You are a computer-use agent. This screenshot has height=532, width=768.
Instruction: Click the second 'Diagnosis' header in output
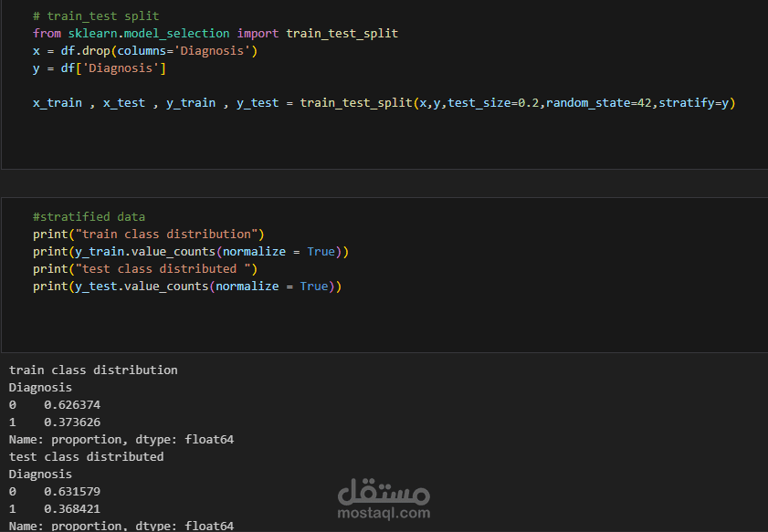tap(40, 475)
